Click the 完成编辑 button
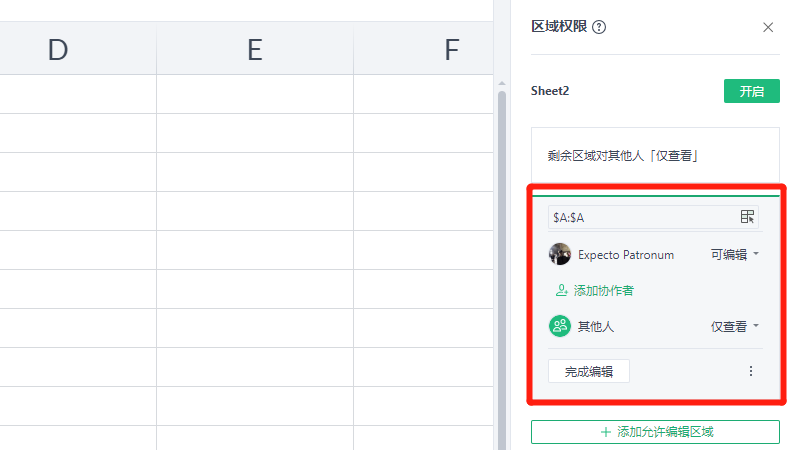 588,371
